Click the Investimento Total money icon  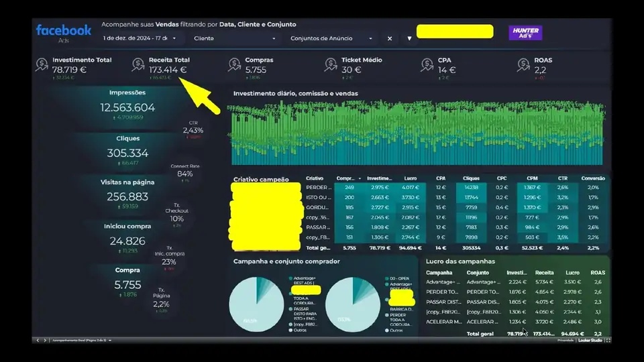click(42, 65)
